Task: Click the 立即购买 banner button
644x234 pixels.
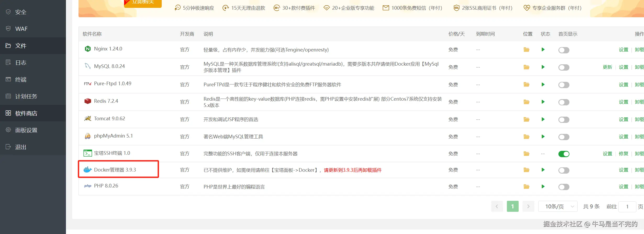Action: click(143, 3)
